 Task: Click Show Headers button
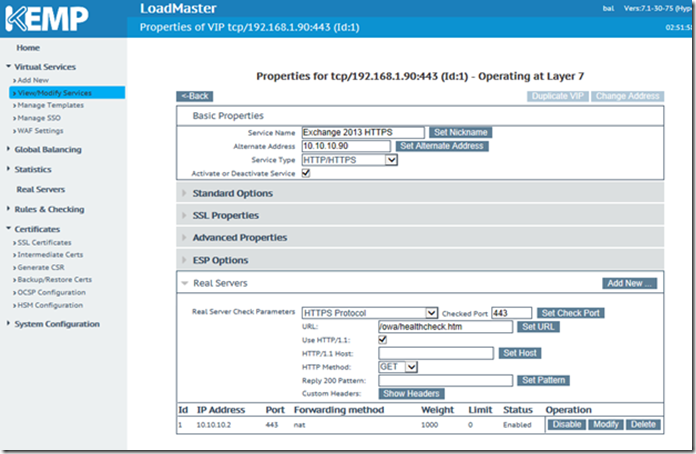click(x=411, y=394)
